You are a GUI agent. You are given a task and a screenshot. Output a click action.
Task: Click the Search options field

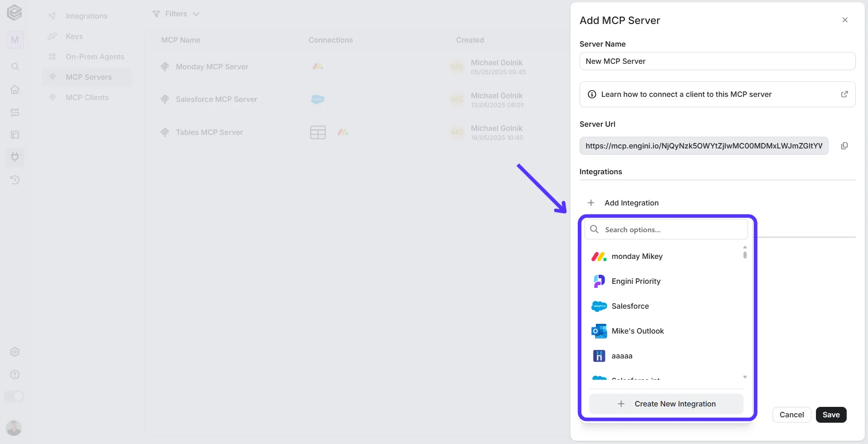[666, 229]
